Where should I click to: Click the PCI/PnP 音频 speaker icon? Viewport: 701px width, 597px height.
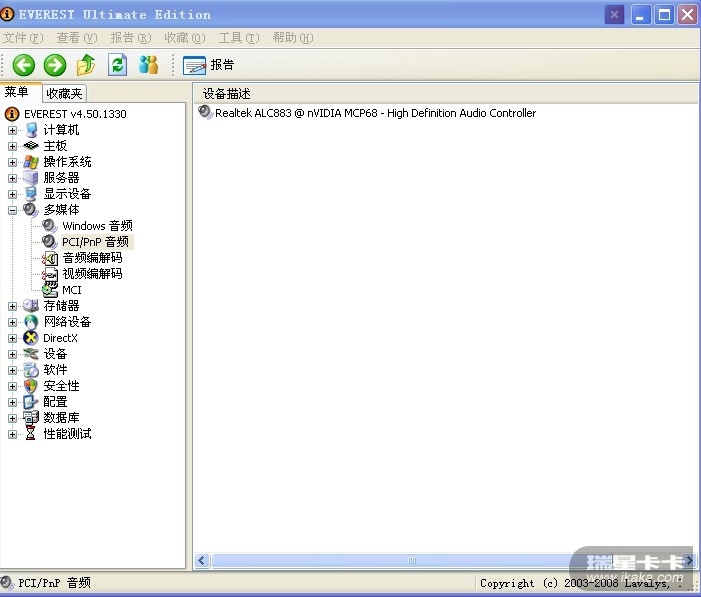[x=50, y=241]
